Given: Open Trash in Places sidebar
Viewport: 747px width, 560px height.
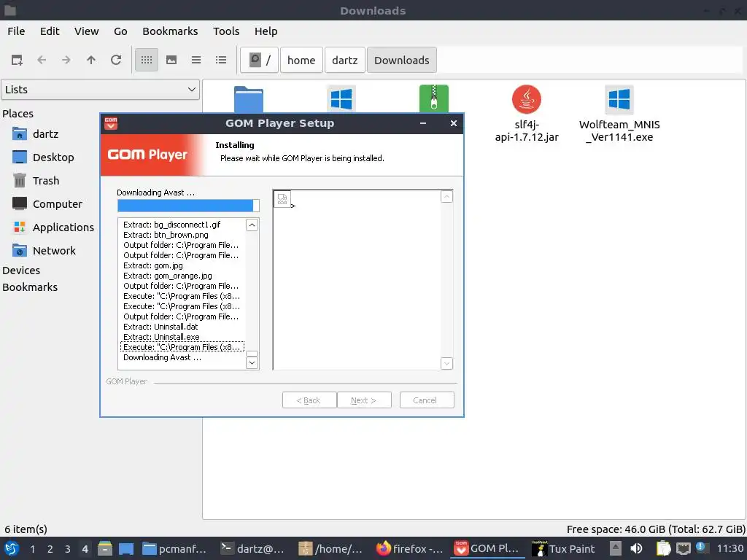Looking at the screenshot, I should coord(47,181).
